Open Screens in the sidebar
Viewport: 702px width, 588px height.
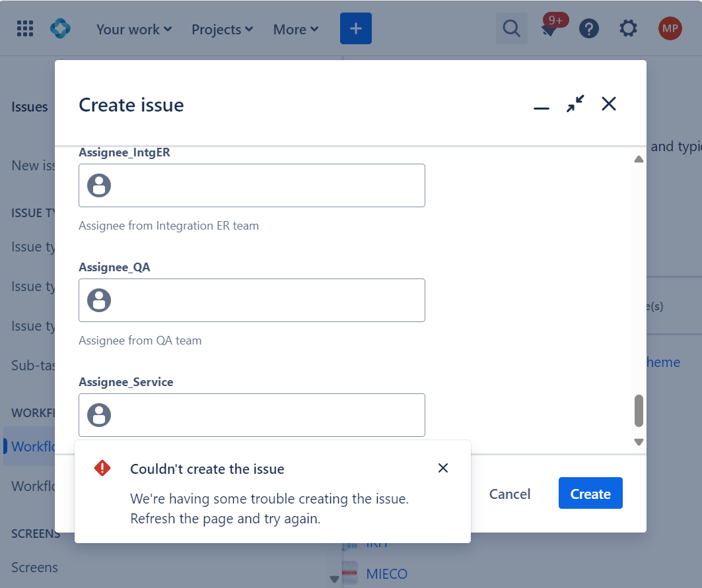tap(34, 568)
